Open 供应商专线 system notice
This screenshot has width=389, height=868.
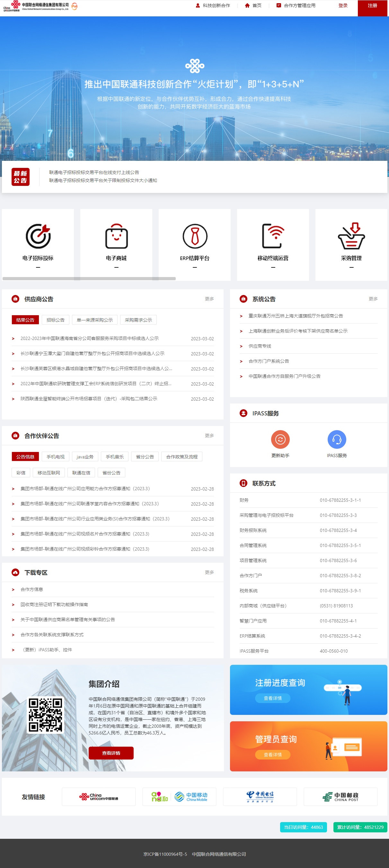(x=260, y=346)
